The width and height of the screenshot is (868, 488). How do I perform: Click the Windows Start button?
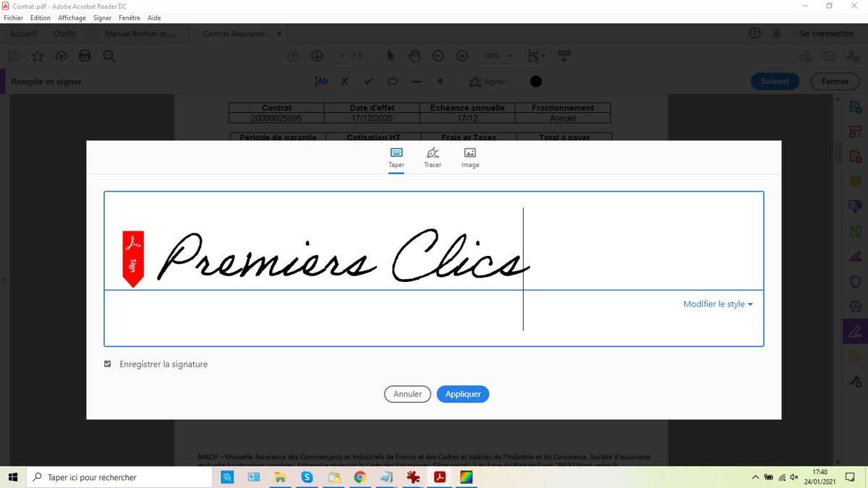13,477
